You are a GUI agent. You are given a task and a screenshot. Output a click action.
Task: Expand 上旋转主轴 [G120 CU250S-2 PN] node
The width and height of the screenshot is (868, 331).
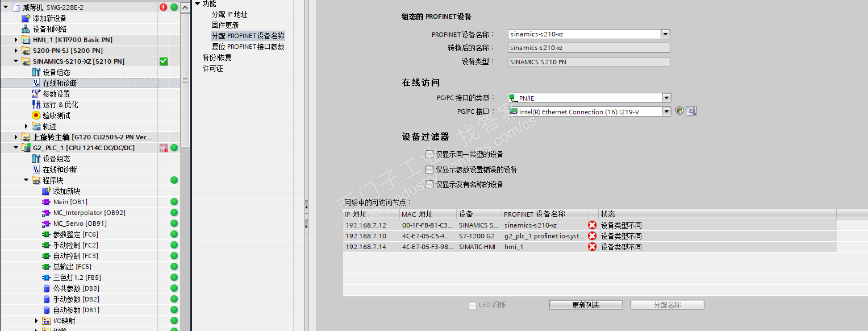tap(16, 137)
